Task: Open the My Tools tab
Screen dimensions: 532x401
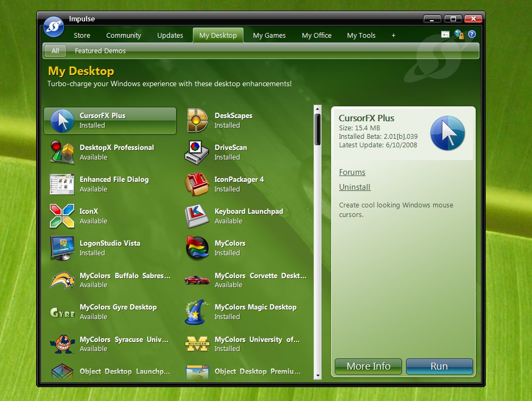Action: pyautogui.click(x=361, y=35)
